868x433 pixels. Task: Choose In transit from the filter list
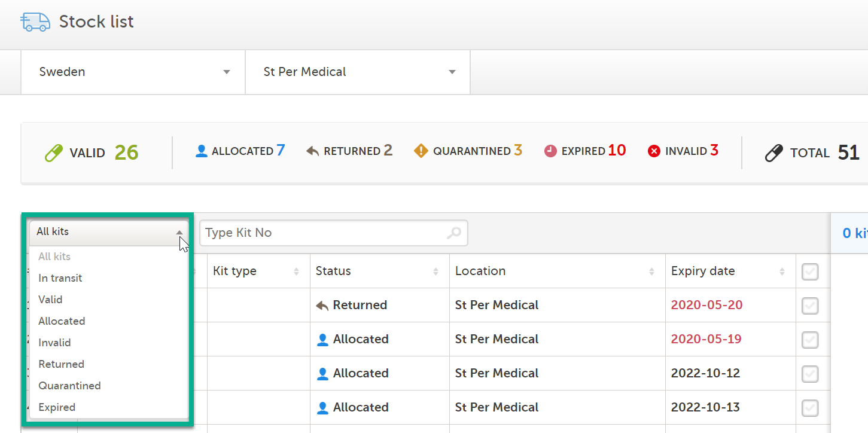(x=60, y=278)
